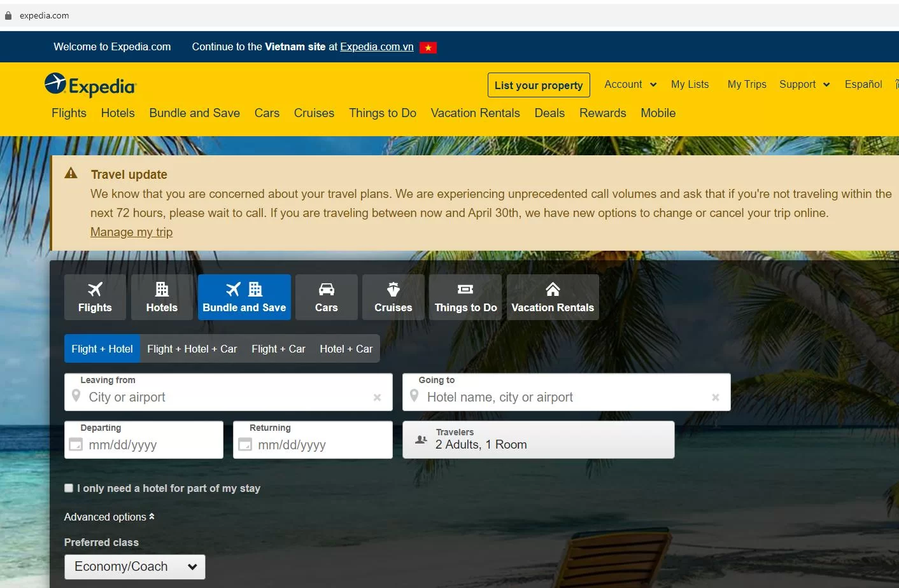Click the Travelers people icon
899x588 pixels.
click(421, 440)
